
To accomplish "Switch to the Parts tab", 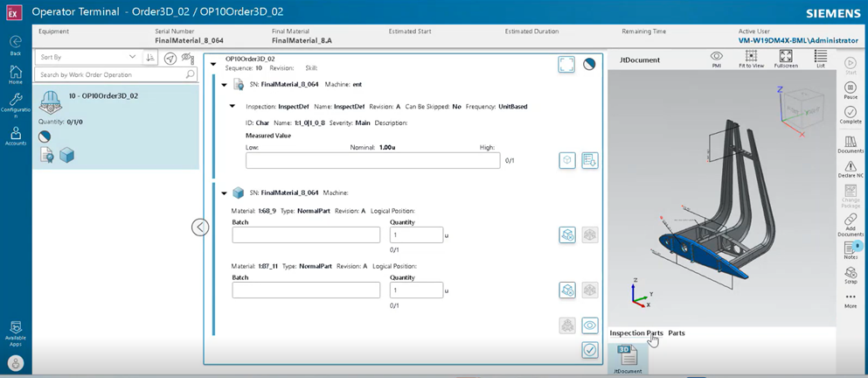I will (x=677, y=333).
